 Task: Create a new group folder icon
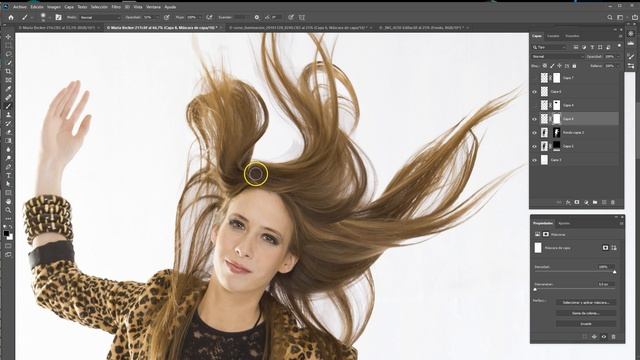(595, 202)
